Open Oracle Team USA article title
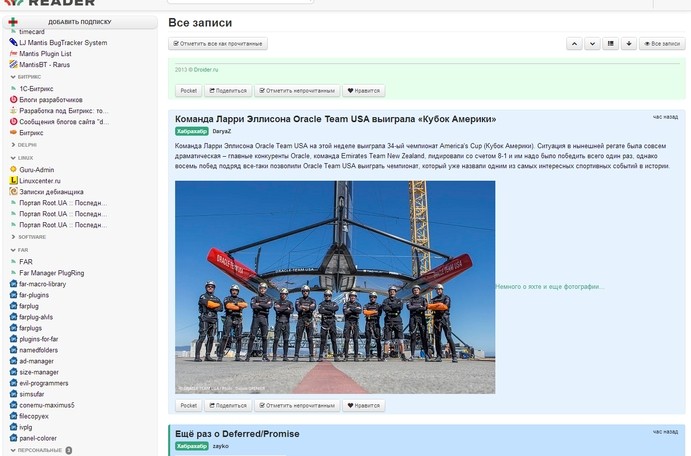Image resolution: width=691 pixels, height=456 pixels. click(x=335, y=119)
